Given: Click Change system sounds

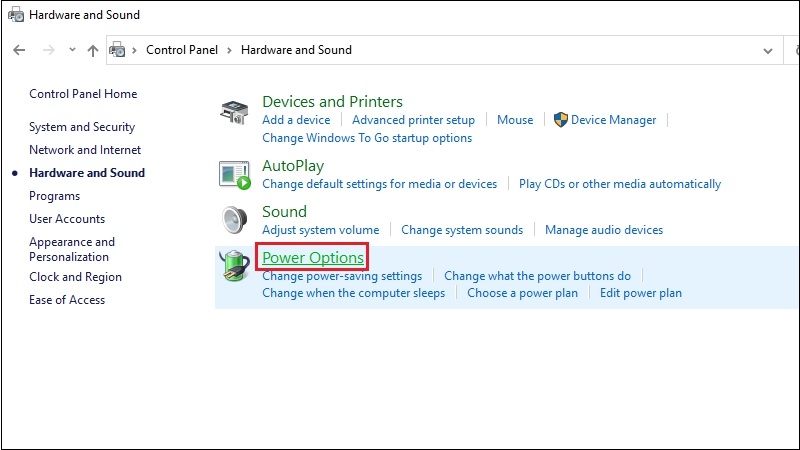Looking at the screenshot, I should [462, 230].
